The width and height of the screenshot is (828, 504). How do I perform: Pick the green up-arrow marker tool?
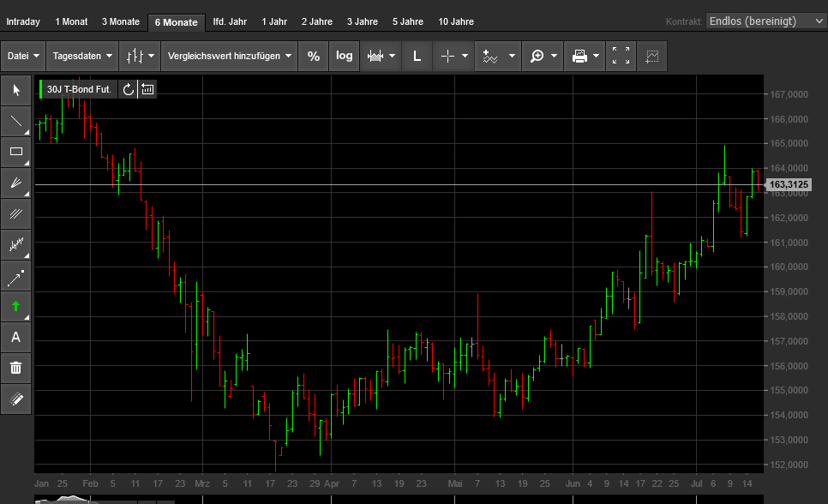tap(16, 306)
